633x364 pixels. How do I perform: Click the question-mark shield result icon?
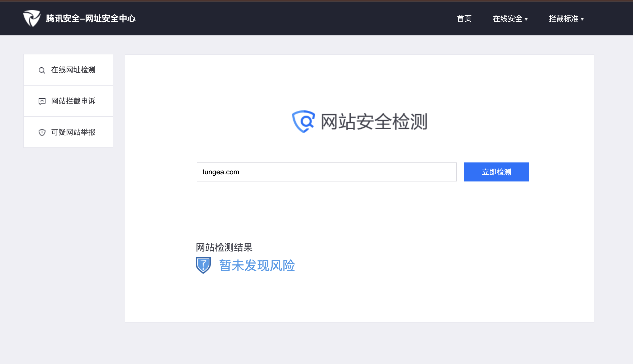[203, 265]
